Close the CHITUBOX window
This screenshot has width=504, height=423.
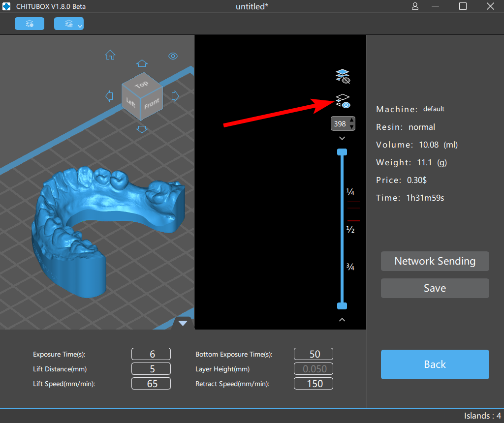tap(490, 6)
